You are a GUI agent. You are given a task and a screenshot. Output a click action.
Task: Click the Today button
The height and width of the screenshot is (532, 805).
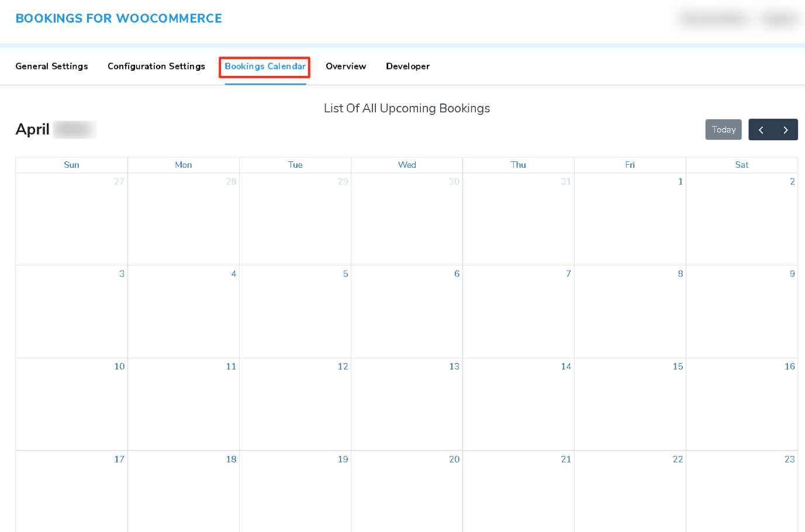[x=723, y=129]
